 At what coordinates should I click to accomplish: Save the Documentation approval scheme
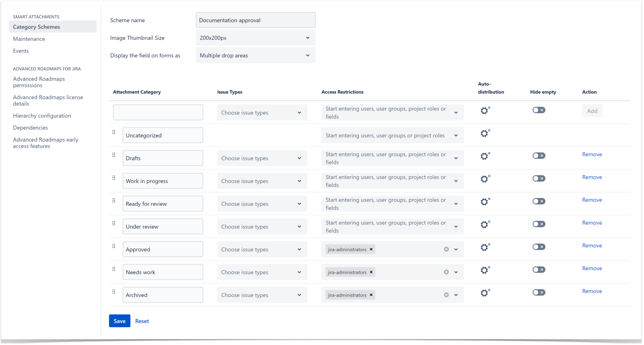point(119,321)
